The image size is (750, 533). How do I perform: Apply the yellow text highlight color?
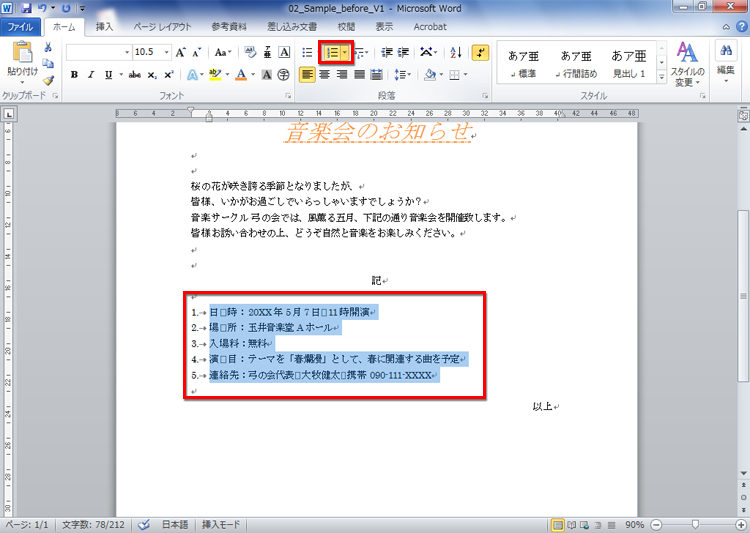(x=215, y=75)
